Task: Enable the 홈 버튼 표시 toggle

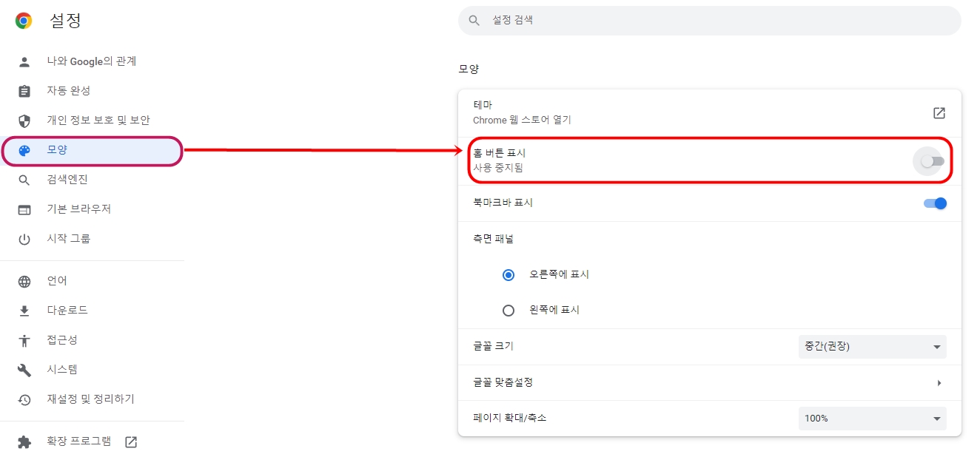Action: point(930,160)
